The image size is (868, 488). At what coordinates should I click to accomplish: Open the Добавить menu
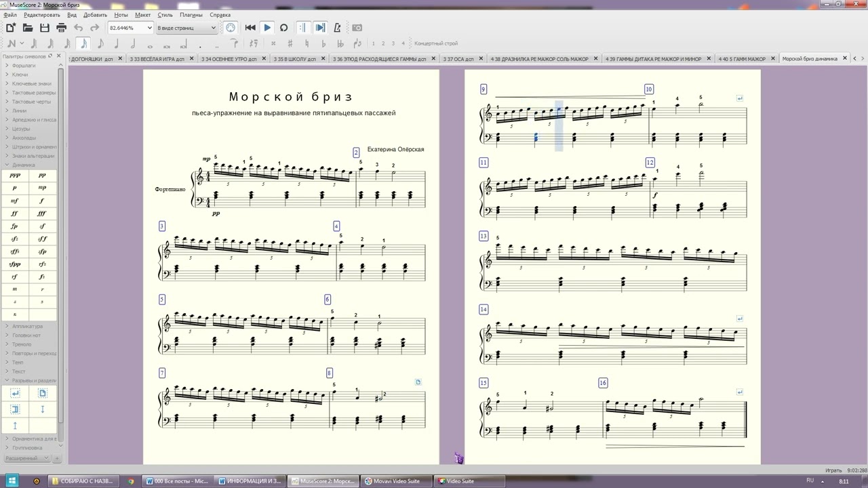click(96, 14)
